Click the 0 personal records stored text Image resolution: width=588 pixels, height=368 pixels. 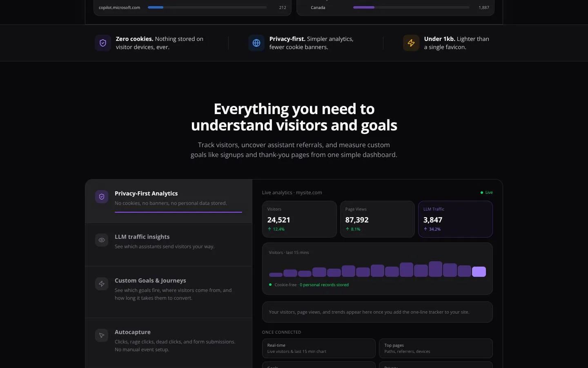coord(324,285)
